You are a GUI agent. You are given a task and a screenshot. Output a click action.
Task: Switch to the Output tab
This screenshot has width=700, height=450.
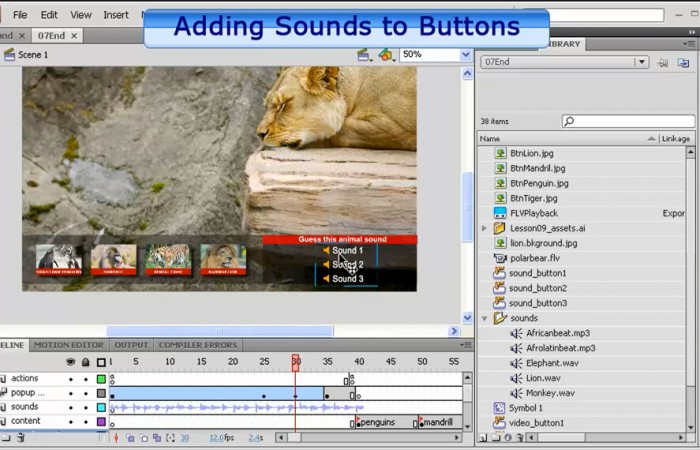[131, 345]
